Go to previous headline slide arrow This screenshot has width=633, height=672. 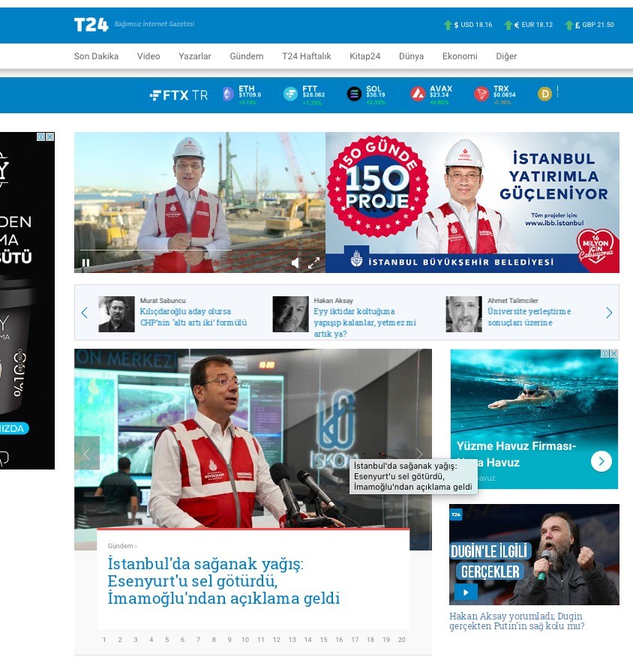86,453
